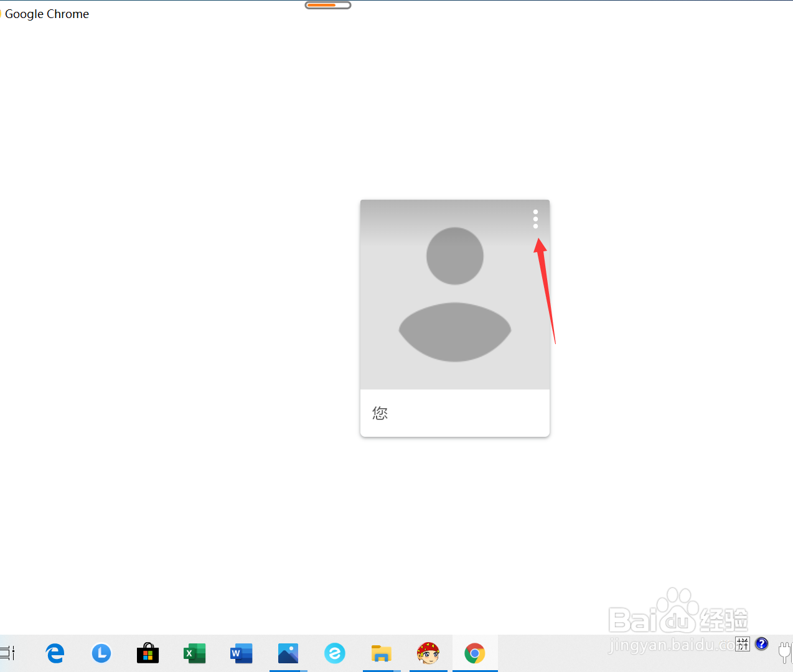
Task: Open Task View from the taskbar
Action: pyautogui.click(x=7, y=653)
